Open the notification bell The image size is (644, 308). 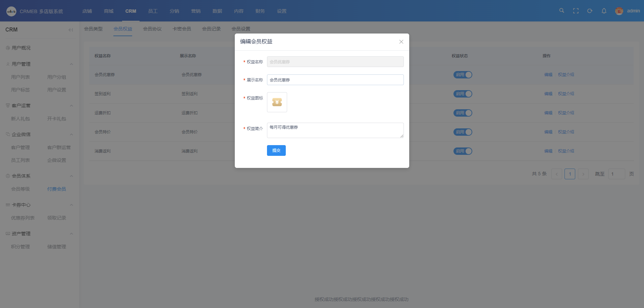coord(604,11)
